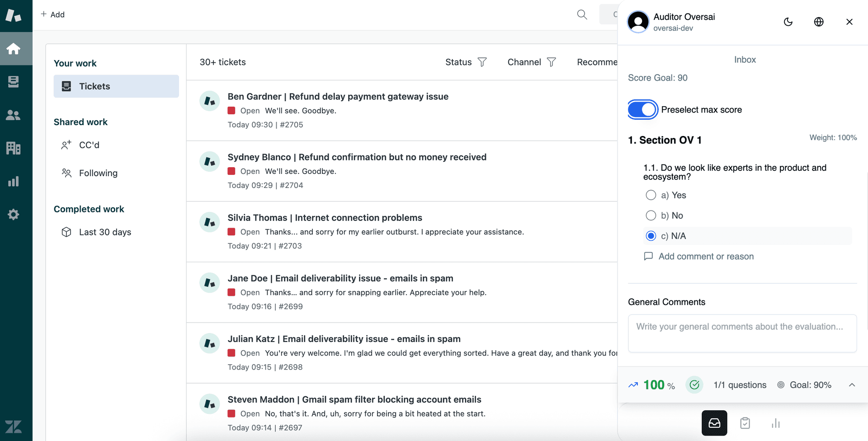Open Zendesk search with the magnifier icon

(582, 14)
